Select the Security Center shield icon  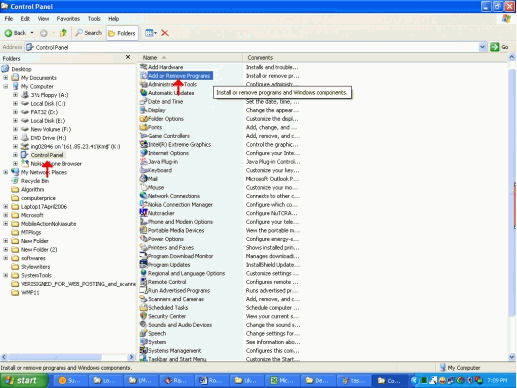[x=143, y=316]
